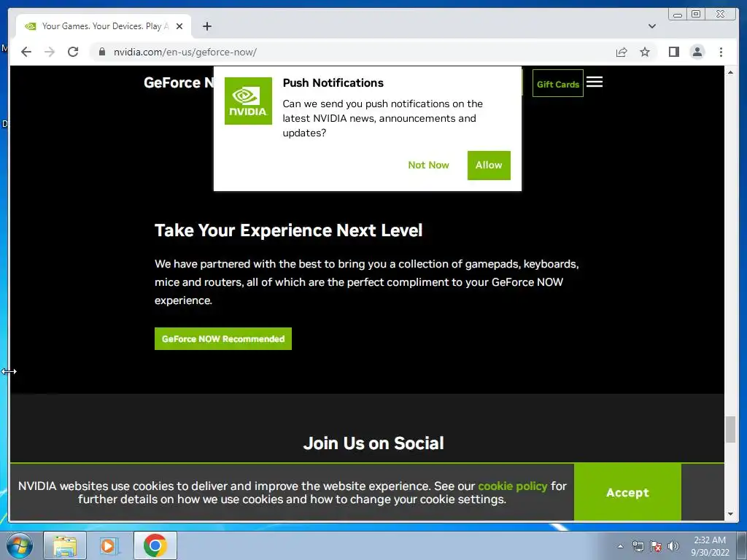Viewport: 747px width, 560px height.
Task: View site information via the lock icon
Action: pyautogui.click(x=102, y=52)
